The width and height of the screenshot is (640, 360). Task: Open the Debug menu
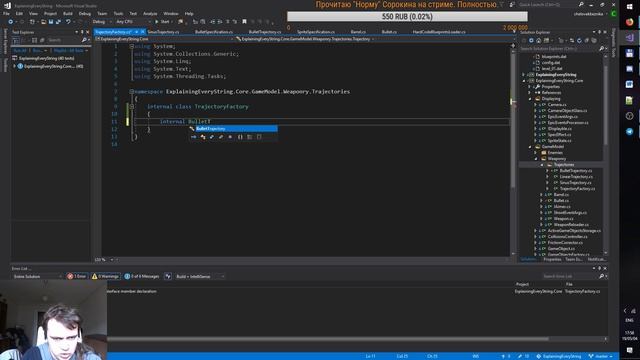coord(84,13)
